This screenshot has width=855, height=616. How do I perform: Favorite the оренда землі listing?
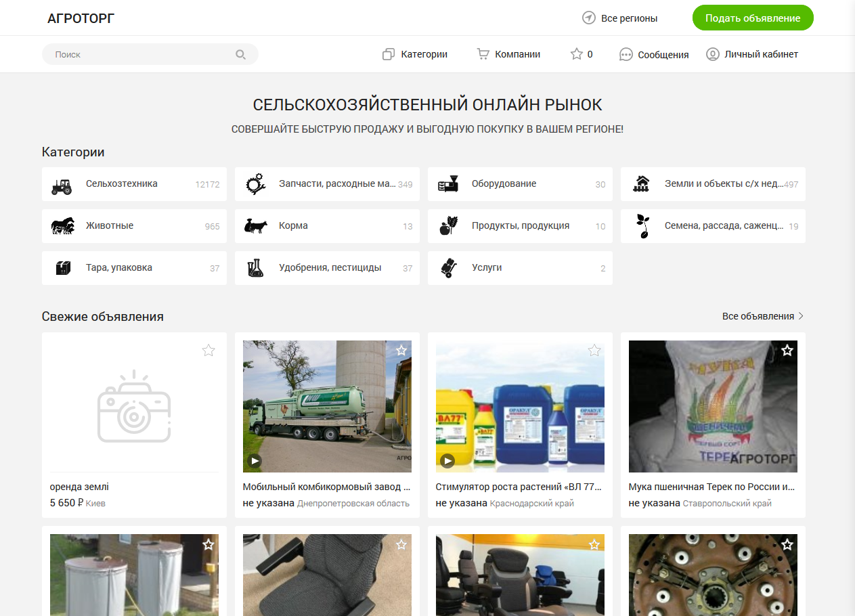tap(209, 350)
